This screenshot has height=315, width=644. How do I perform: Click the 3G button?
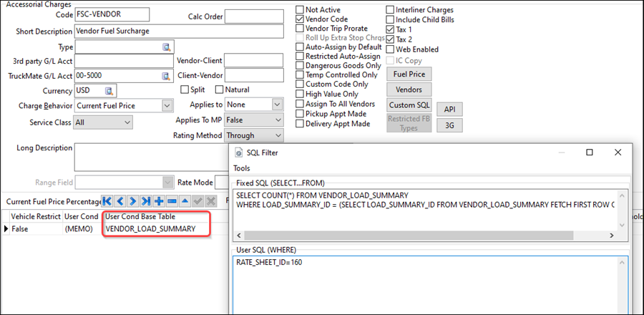450,126
